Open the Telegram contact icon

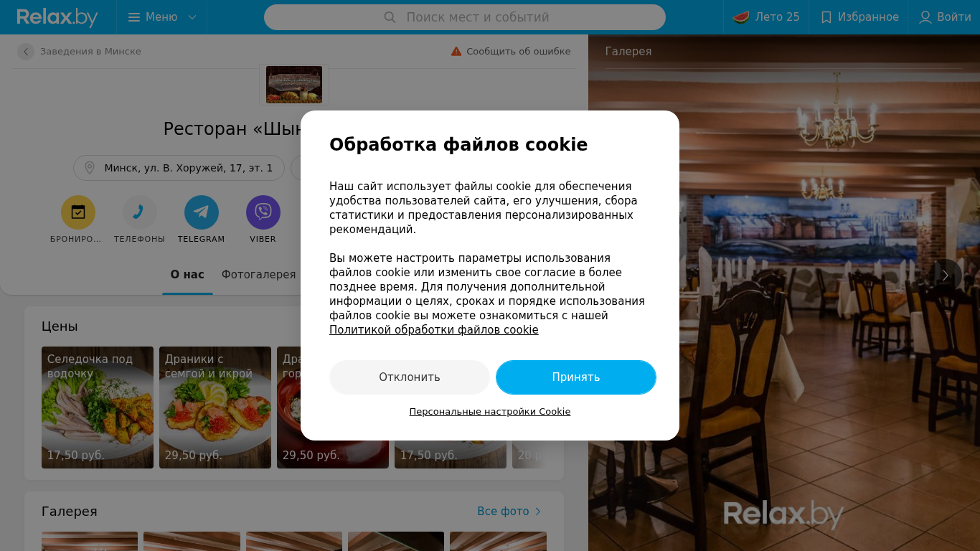(x=202, y=212)
